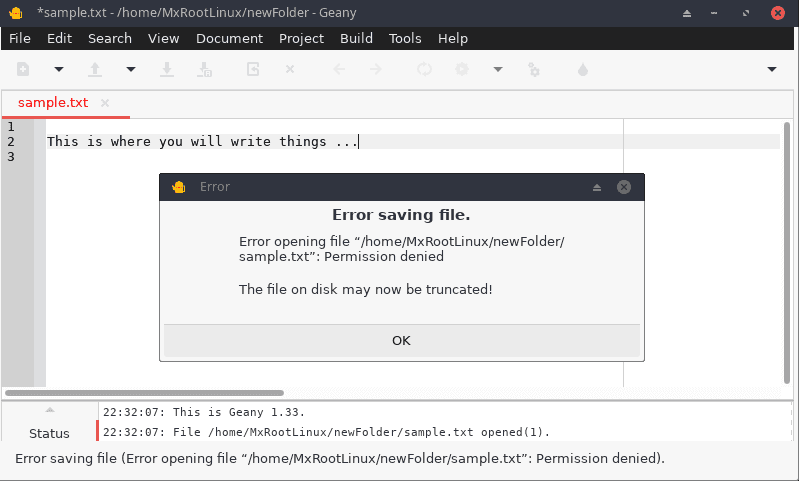Open the Build menu

click(x=356, y=38)
